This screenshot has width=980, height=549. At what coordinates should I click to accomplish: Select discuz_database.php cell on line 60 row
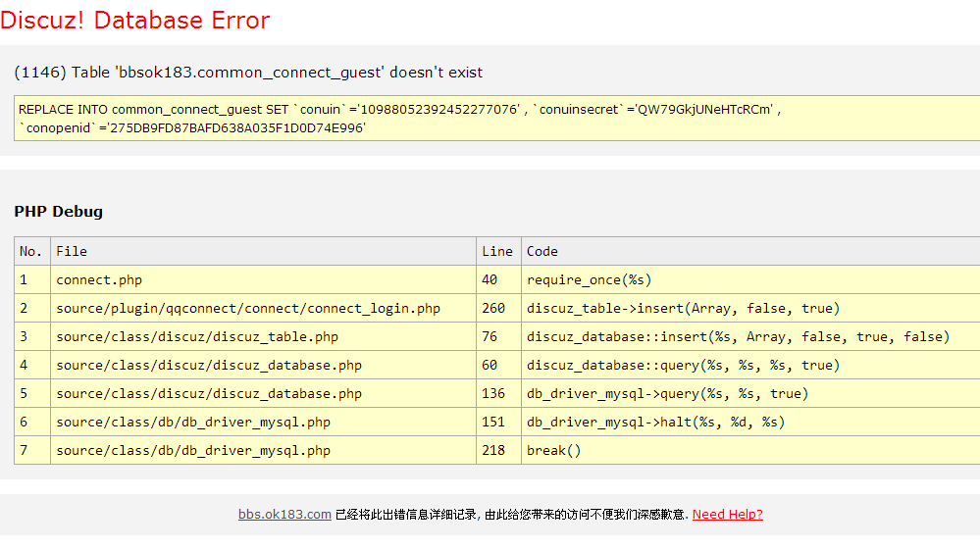pos(263,365)
